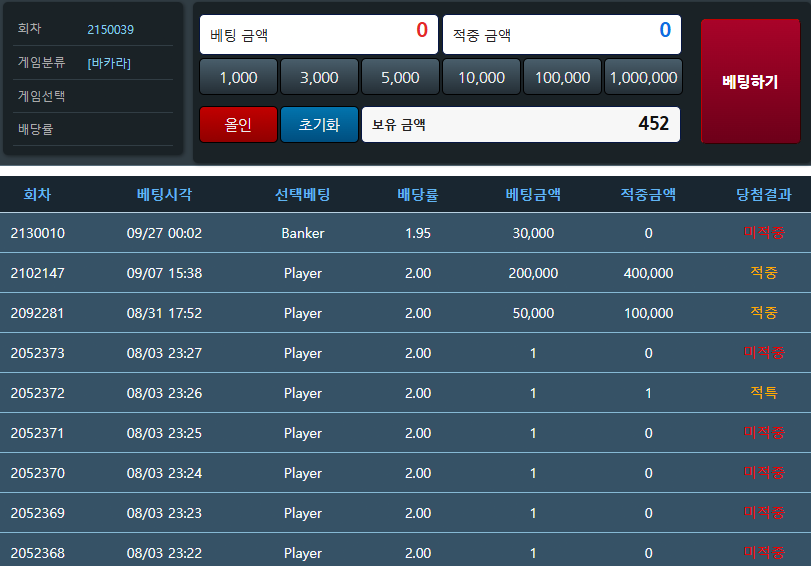
Task: Click the 400,000 winning amount cell
Action: [x=649, y=273]
